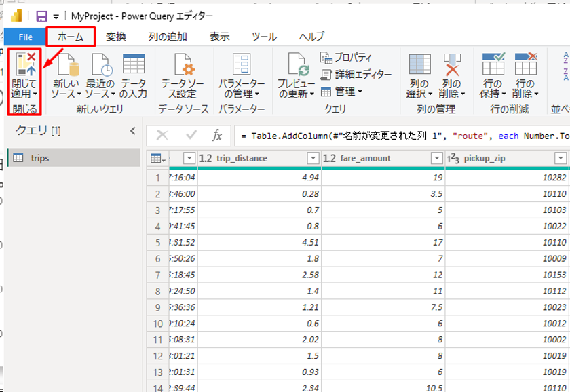Click the 詳細エディター (Advanced Editor) button
The width and height of the screenshot is (570, 392).
click(356, 74)
